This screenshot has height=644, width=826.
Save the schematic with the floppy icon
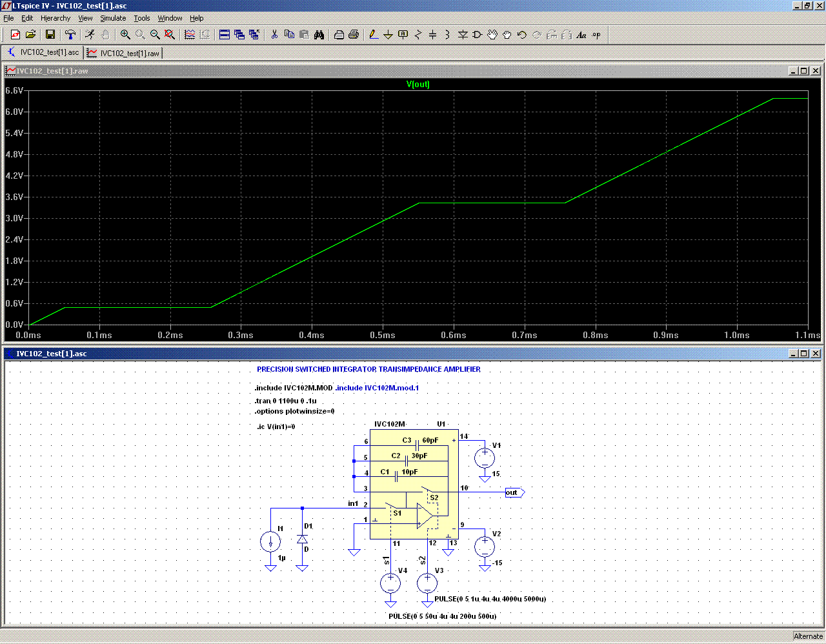click(50, 35)
